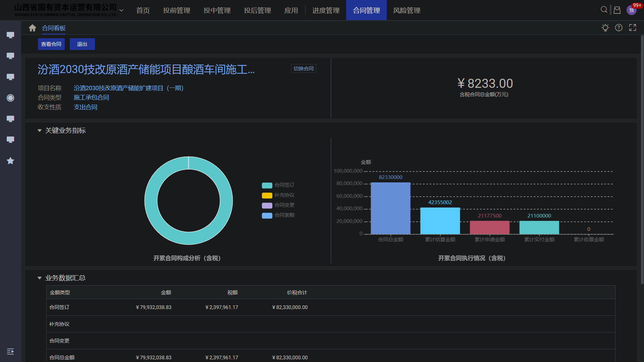Collapse the 业务数据汇总 section
644x362 pixels.
pos(40,278)
